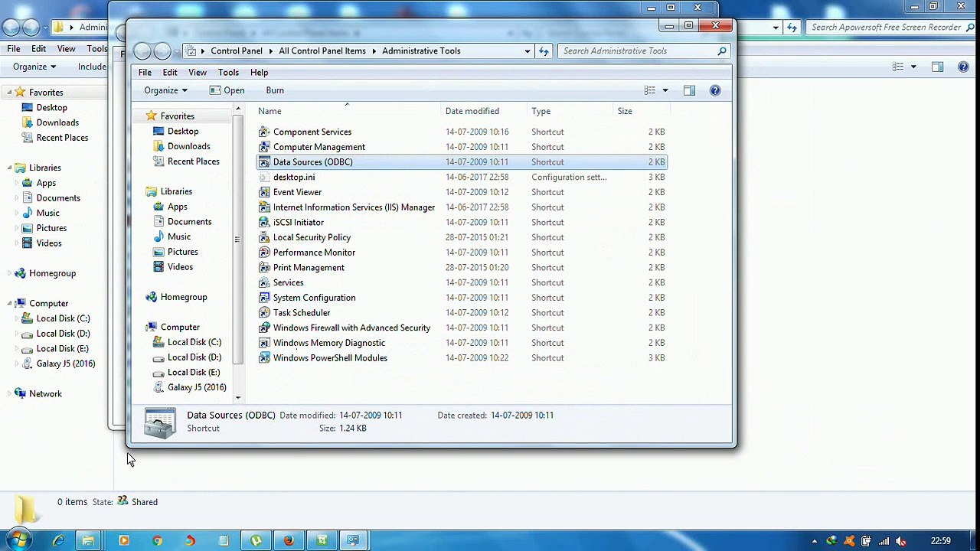Launch Internet Explorer from the taskbar

[x=58, y=540]
